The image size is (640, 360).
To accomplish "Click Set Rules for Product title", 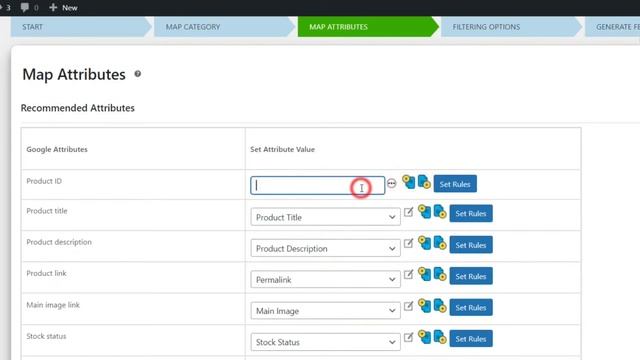I will [x=471, y=213].
